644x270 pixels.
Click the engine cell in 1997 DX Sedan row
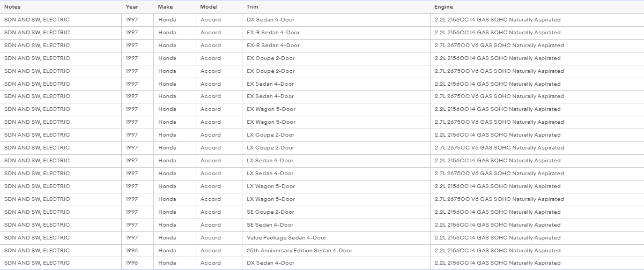pos(537,20)
